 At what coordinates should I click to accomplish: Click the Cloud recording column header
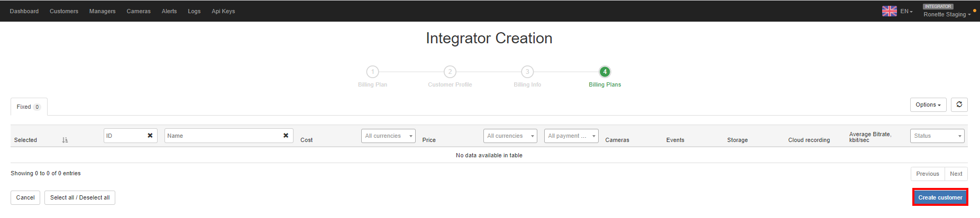coord(809,140)
